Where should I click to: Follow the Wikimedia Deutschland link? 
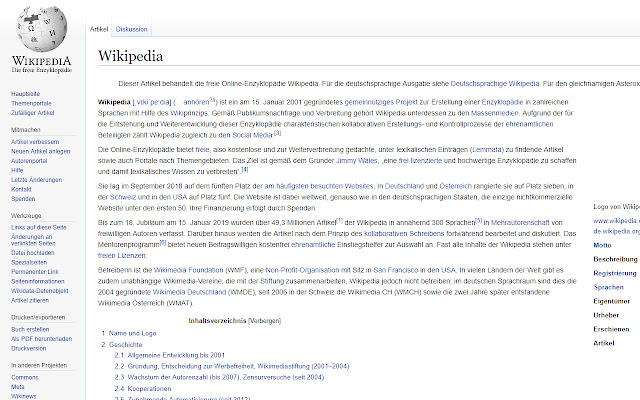pyautogui.click(x=189, y=292)
